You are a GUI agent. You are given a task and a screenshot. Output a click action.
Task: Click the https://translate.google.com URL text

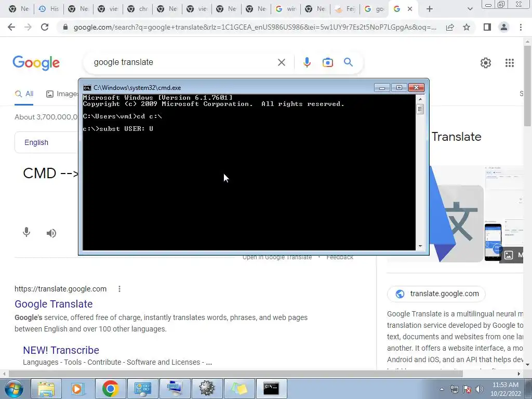60,289
